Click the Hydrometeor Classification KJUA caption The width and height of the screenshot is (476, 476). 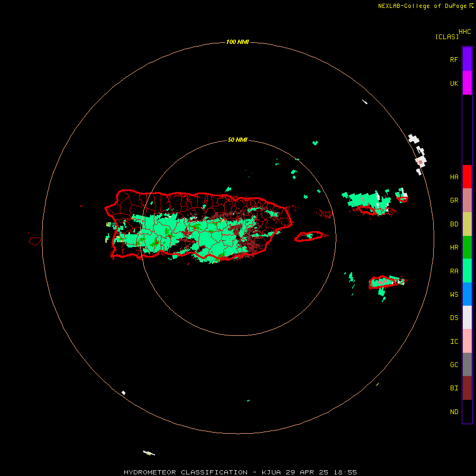[240, 472]
